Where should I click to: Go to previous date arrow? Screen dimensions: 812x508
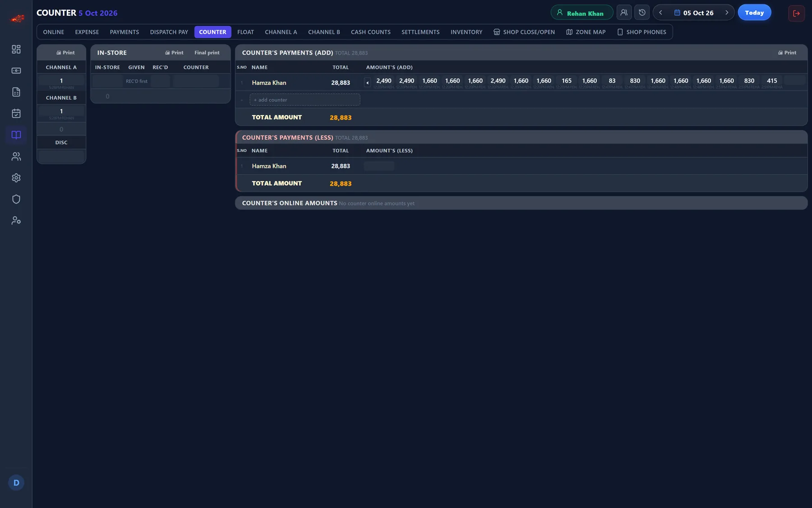click(661, 13)
